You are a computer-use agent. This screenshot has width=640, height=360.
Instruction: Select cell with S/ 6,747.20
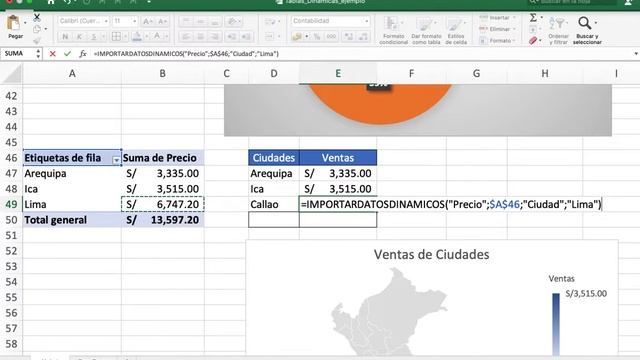tap(162, 204)
